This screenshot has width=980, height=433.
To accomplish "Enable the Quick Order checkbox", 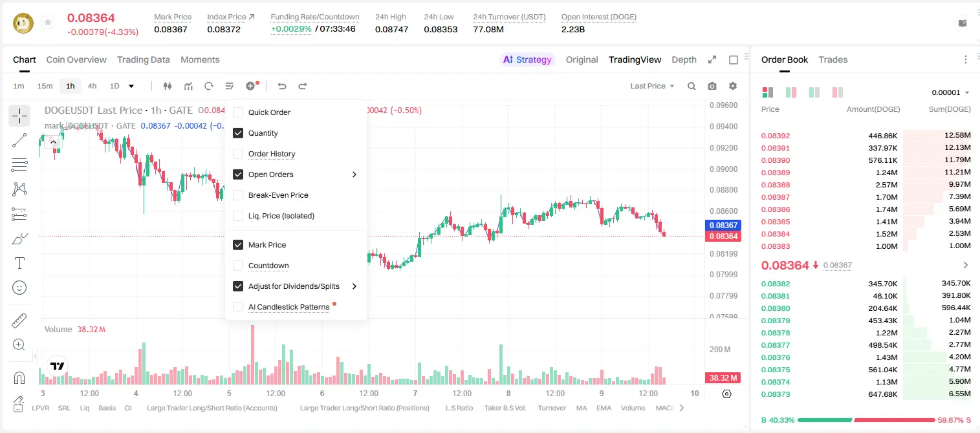I will click(238, 112).
